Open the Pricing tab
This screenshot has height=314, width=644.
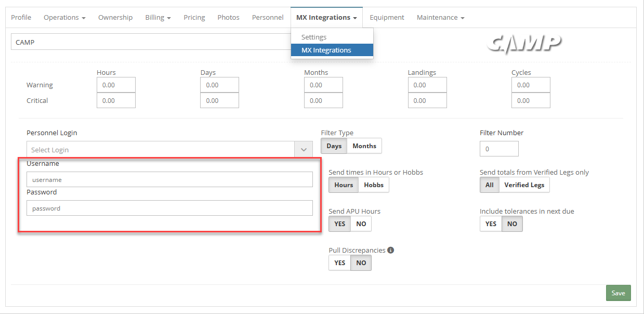tap(194, 17)
